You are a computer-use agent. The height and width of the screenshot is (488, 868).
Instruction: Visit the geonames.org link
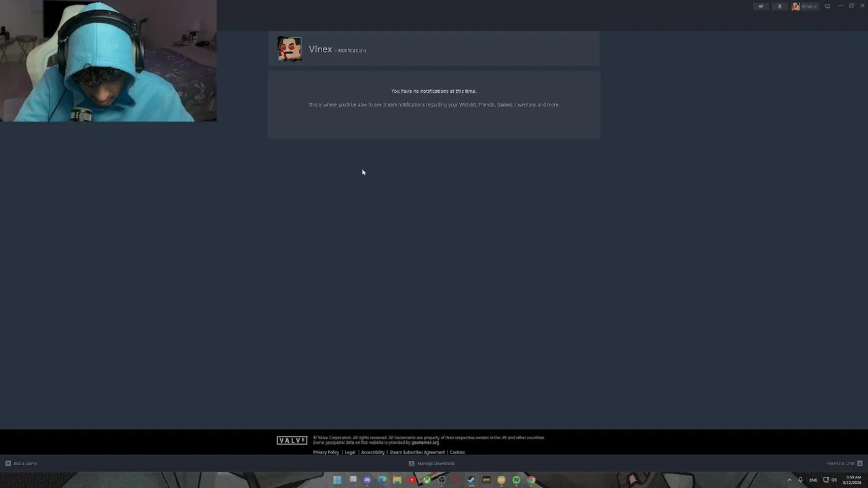tap(425, 443)
